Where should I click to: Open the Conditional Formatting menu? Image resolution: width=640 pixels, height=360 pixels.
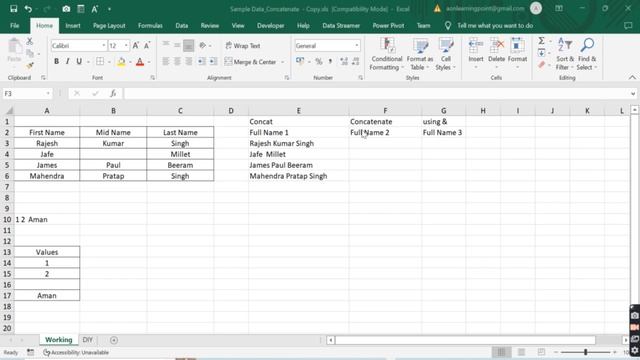[386, 54]
